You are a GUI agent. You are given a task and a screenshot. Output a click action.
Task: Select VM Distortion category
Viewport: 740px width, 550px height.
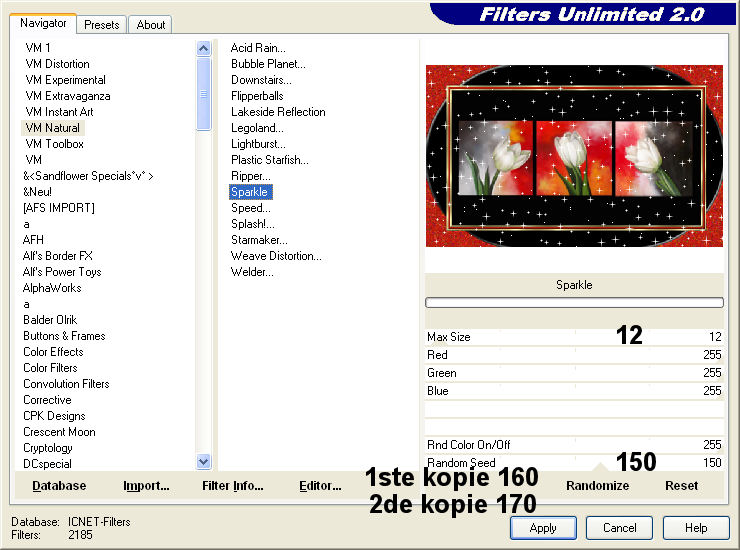(x=58, y=64)
